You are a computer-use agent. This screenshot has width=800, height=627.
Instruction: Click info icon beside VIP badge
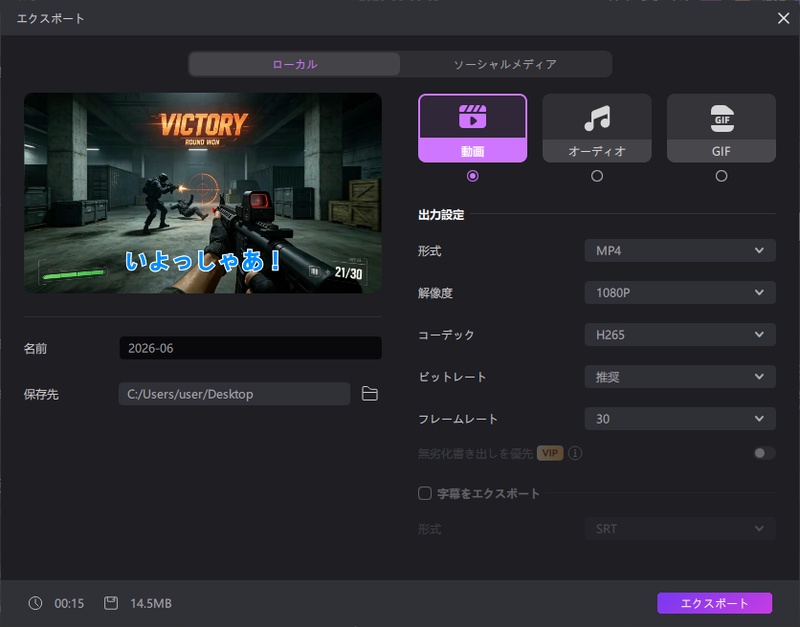tap(575, 453)
